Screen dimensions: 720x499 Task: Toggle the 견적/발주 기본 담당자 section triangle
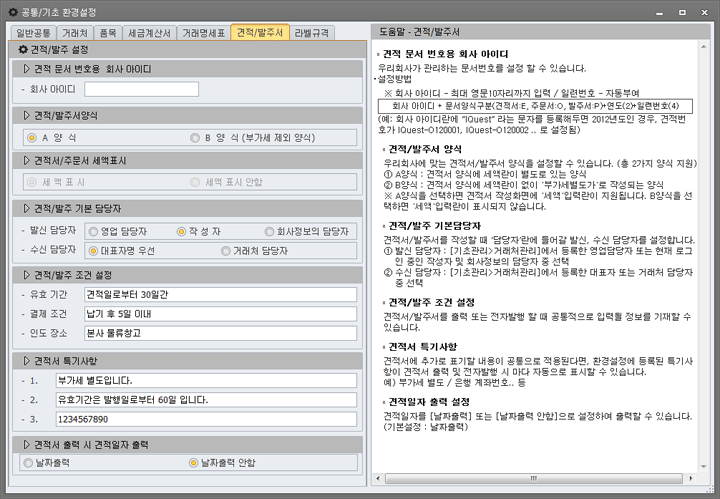click(26, 208)
